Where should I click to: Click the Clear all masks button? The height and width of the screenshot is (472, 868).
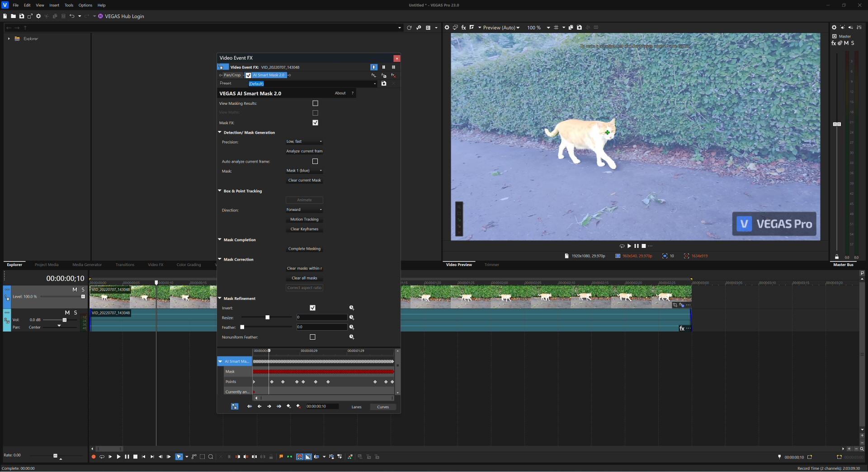(x=304, y=278)
